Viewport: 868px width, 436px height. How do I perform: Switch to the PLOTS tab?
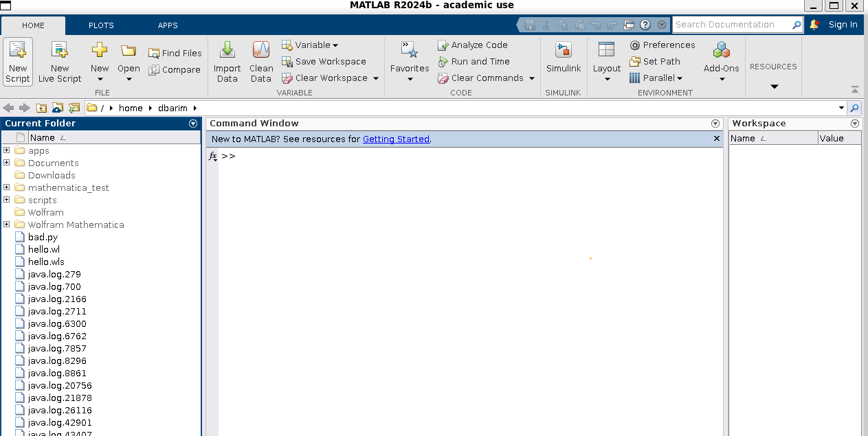click(x=101, y=25)
